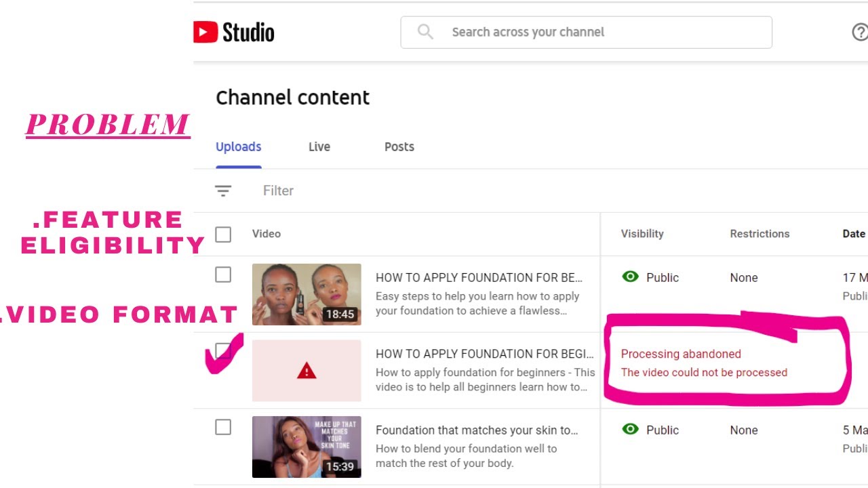Open title Foundation that matches your skin to…
The height and width of the screenshot is (488, 868).
click(477, 430)
